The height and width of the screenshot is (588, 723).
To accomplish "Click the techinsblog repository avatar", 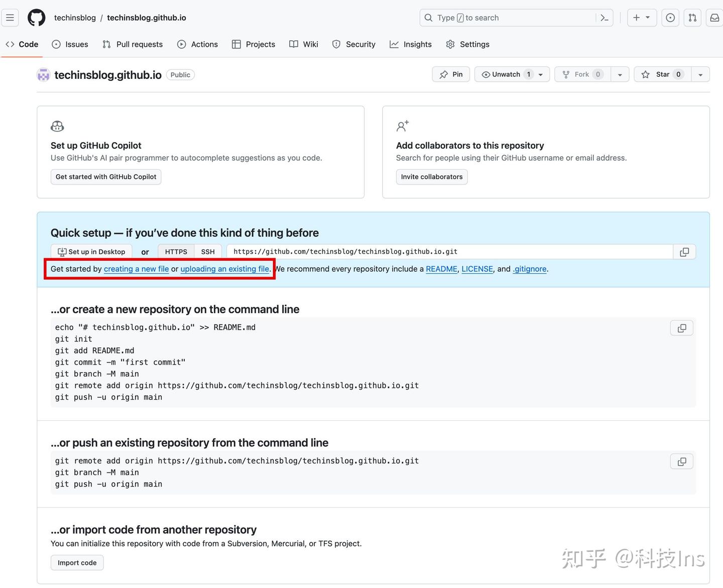I will click(x=44, y=75).
